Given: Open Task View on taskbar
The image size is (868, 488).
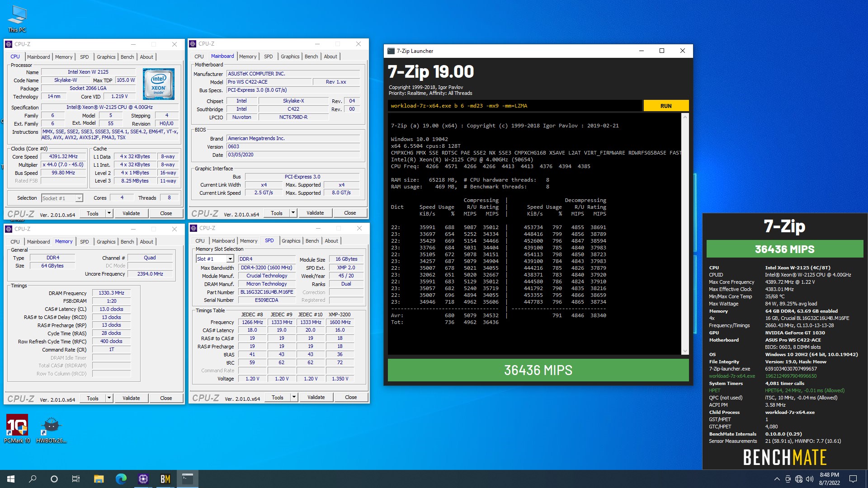Looking at the screenshot, I should tap(76, 479).
